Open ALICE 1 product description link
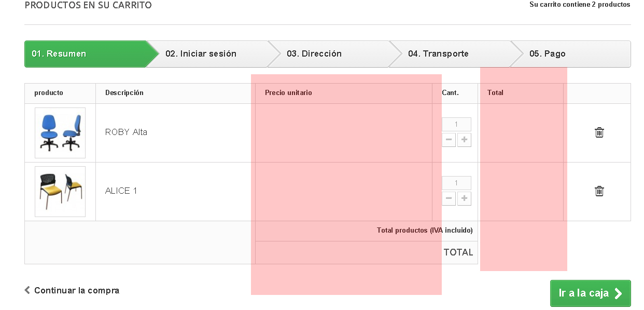 tap(121, 191)
